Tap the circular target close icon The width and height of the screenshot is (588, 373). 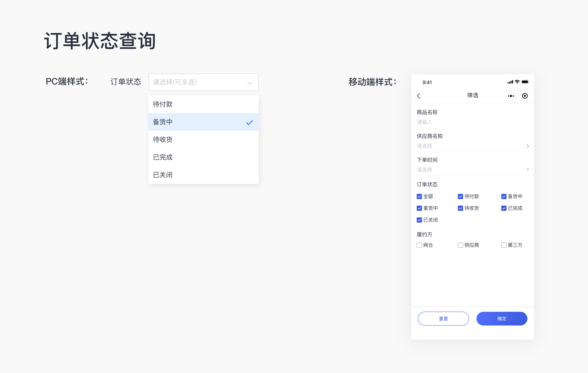[x=525, y=96]
